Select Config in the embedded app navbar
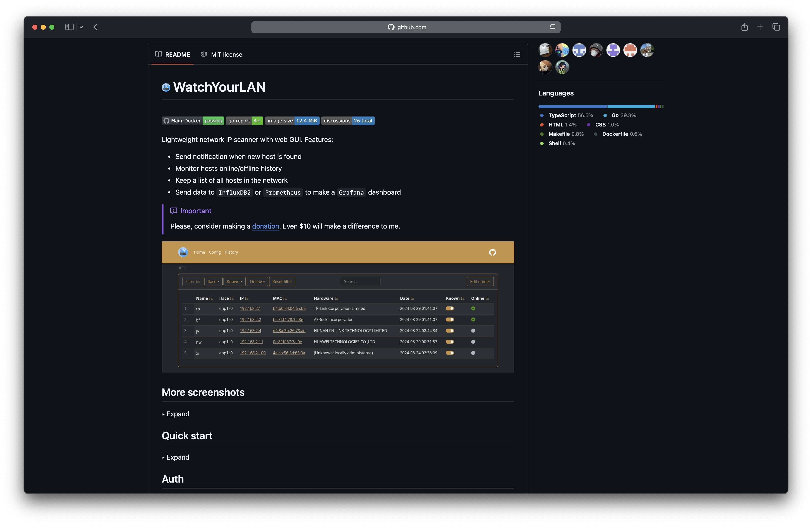The width and height of the screenshot is (812, 525). [214, 252]
